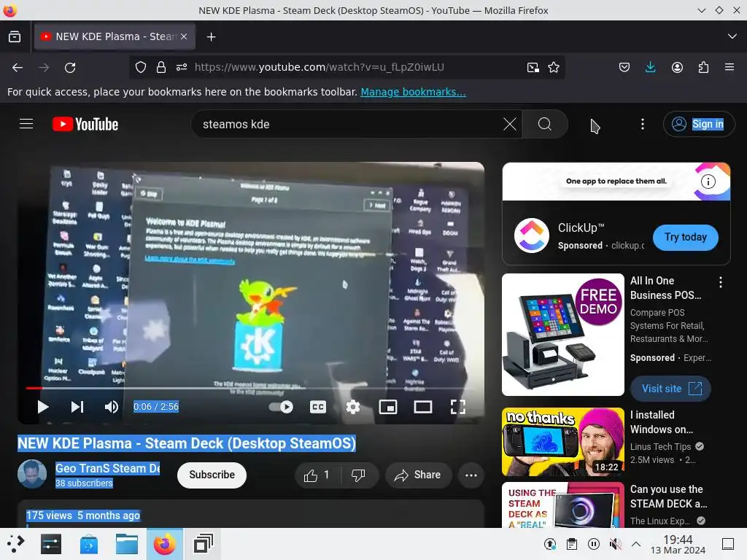Open Geo TranS Steam Deck channel link
The image size is (747, 560).
[x=108, y=469]
